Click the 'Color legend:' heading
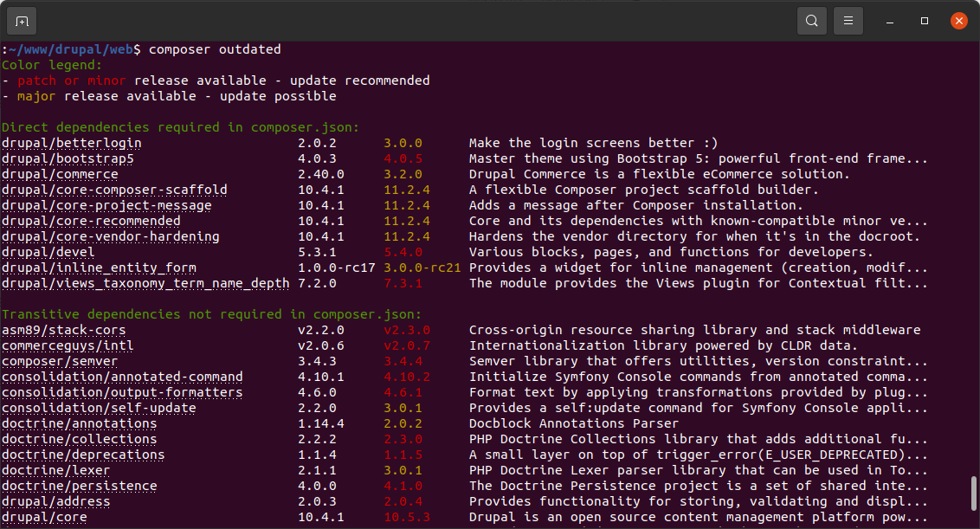 52,65
